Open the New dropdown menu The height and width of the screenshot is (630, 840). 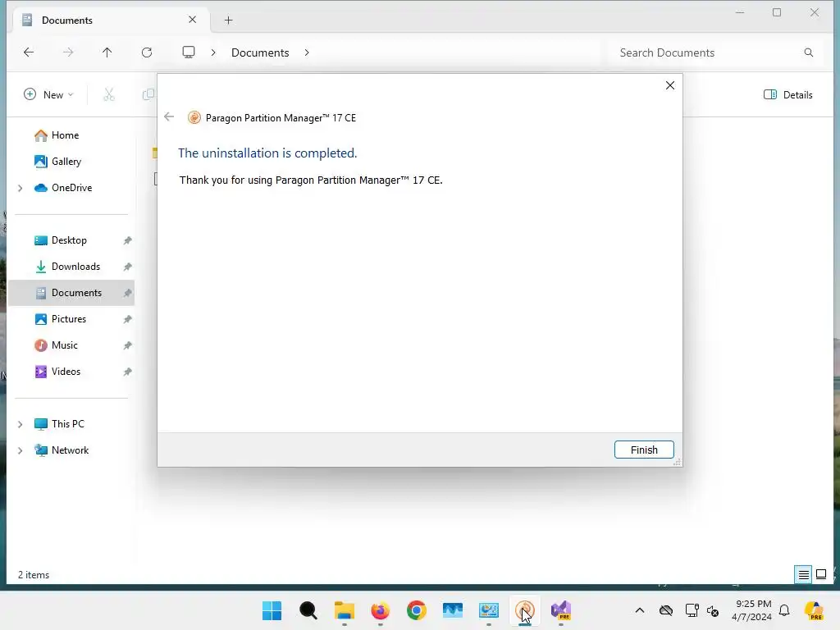pyautogui.click(x=48, y=95)
